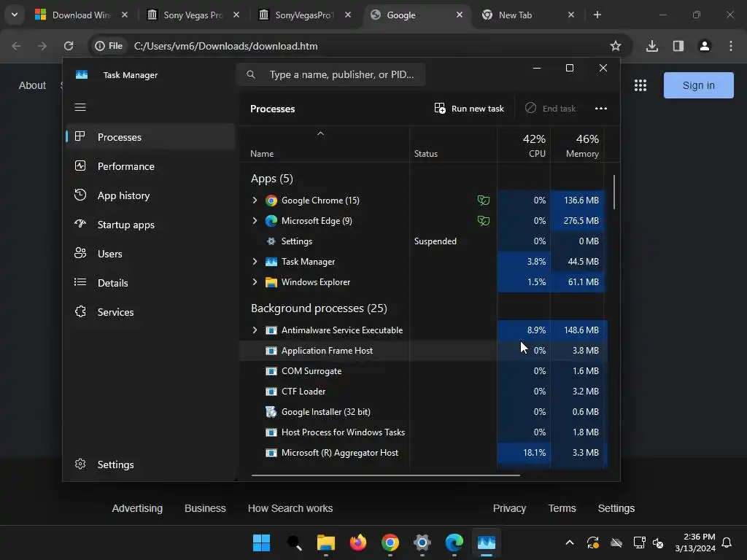Open Task Manager Settings in sidebar

tap(150, 464)
